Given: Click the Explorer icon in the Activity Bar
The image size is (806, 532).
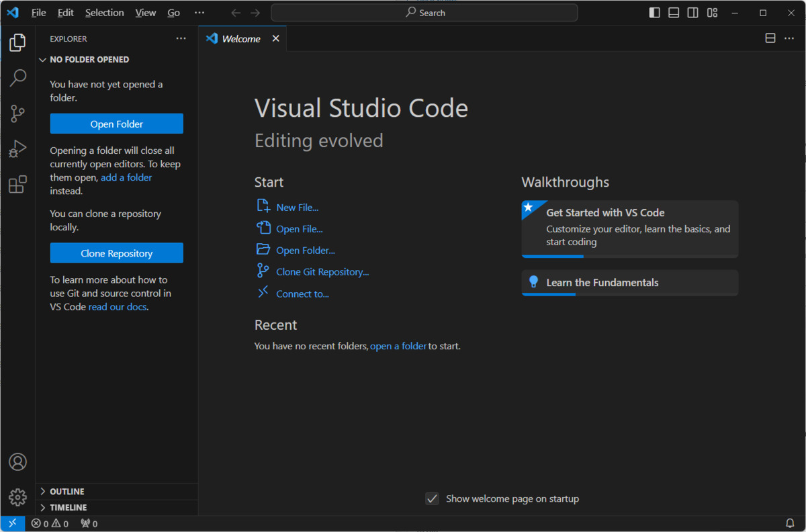Looking at the screenshot, I should [x=17, y=42].
